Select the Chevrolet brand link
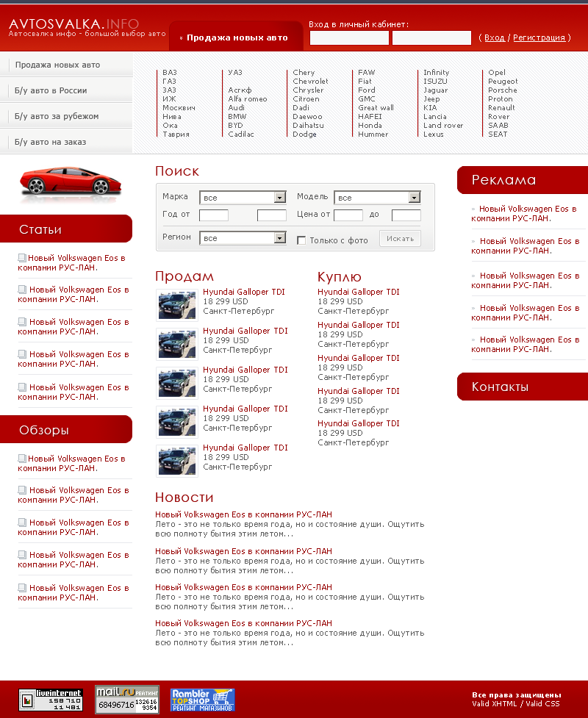This screenshot has height=718, width=588. point(310,81)
